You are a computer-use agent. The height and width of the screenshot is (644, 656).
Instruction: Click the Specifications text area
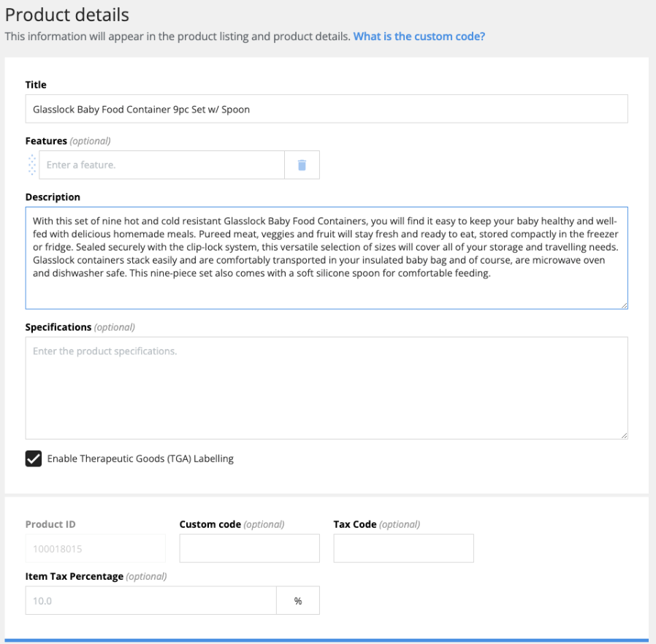click(327, 388)
